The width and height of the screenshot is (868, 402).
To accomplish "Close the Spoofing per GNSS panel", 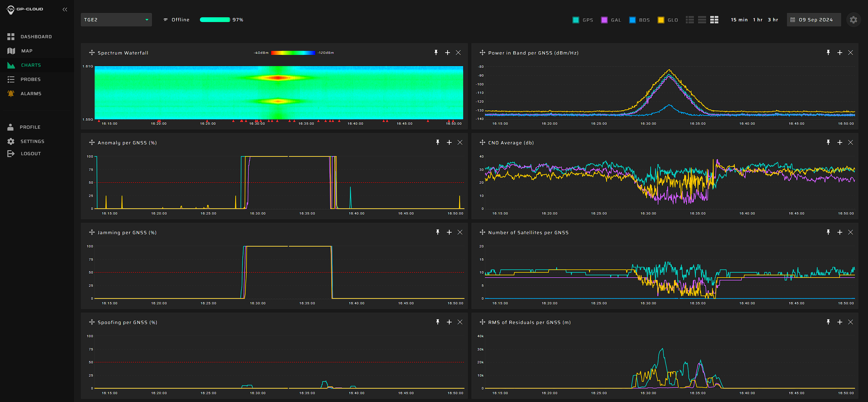I will point(460,322).
